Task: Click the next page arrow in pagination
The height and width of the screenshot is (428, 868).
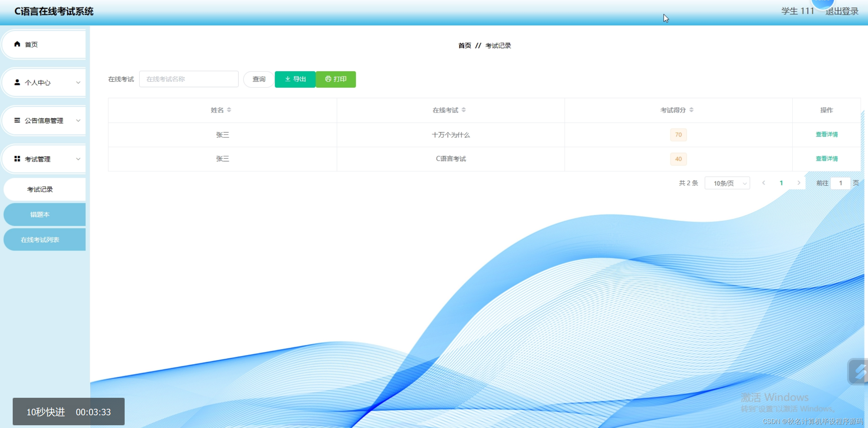Action: (x=800, y=183)
